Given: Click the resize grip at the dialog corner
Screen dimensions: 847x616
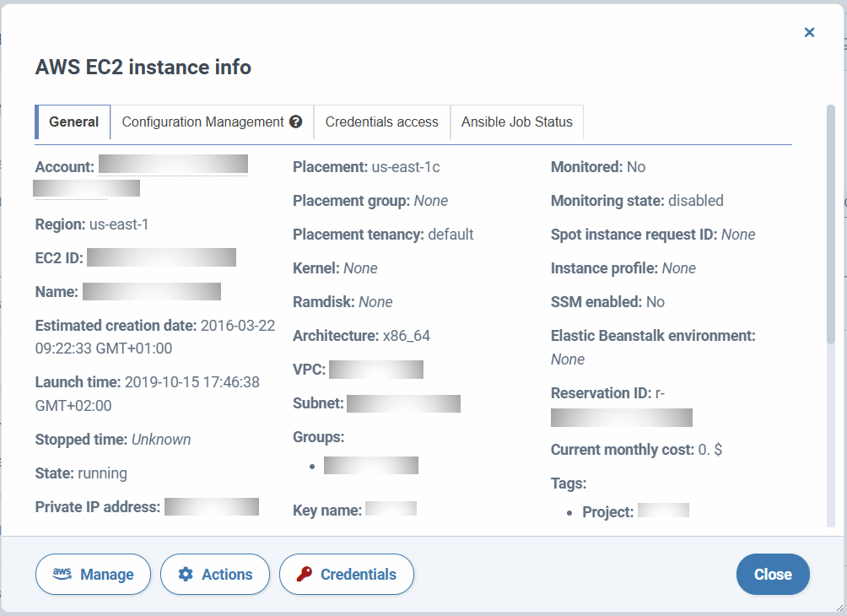Looking at the screenshot, I should pyautogui.click(x=839, y=608).
